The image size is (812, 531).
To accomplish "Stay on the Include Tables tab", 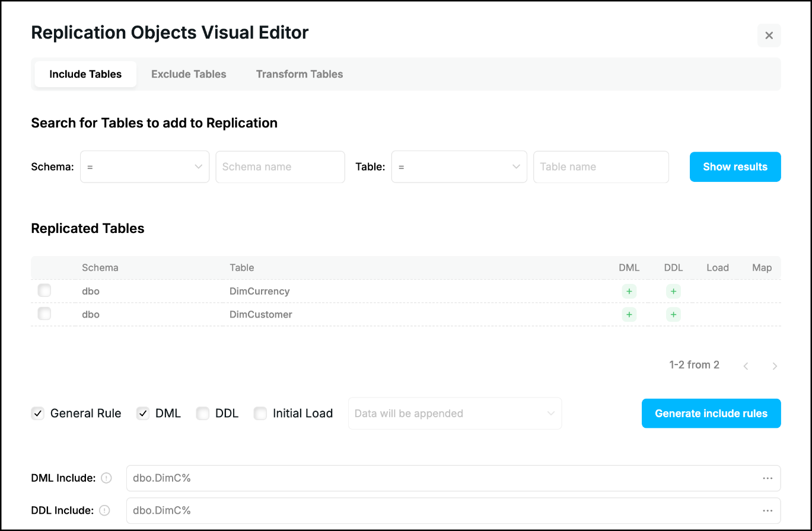I will (x=85, y=74).
